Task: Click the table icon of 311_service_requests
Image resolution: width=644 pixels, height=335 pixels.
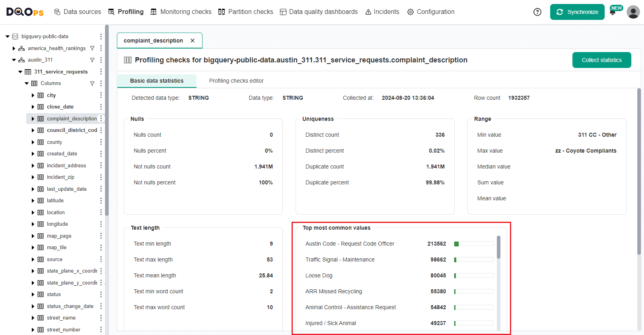Action: click(28, 72)
